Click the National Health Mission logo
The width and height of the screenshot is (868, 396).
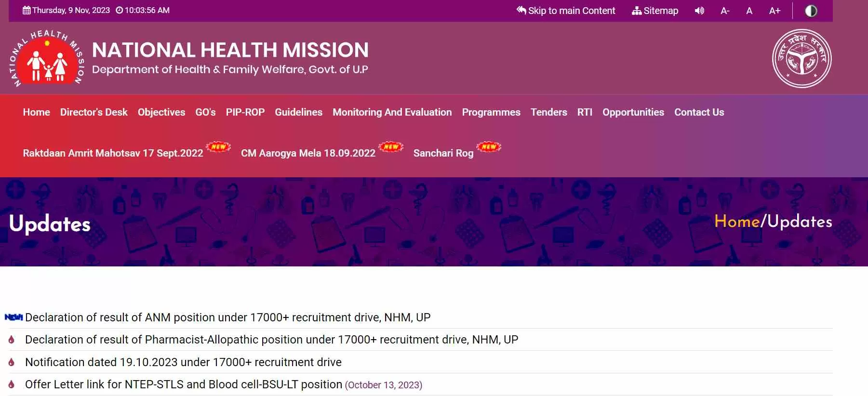(46, 58)
